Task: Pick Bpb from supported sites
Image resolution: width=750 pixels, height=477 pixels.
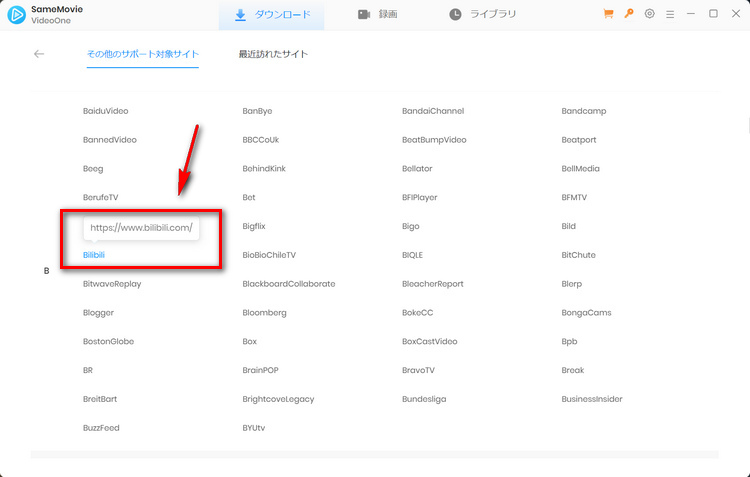Action: tap(569, 342)
